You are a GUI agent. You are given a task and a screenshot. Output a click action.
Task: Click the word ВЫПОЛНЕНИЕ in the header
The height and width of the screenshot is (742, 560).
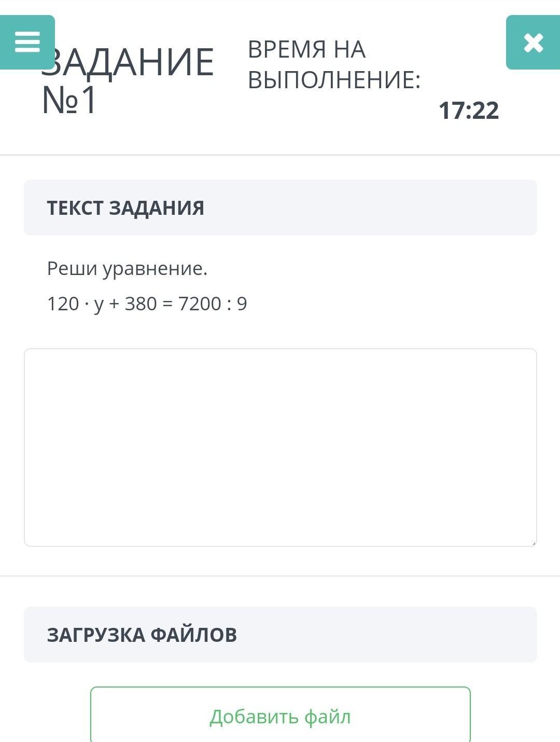[334, 80]
